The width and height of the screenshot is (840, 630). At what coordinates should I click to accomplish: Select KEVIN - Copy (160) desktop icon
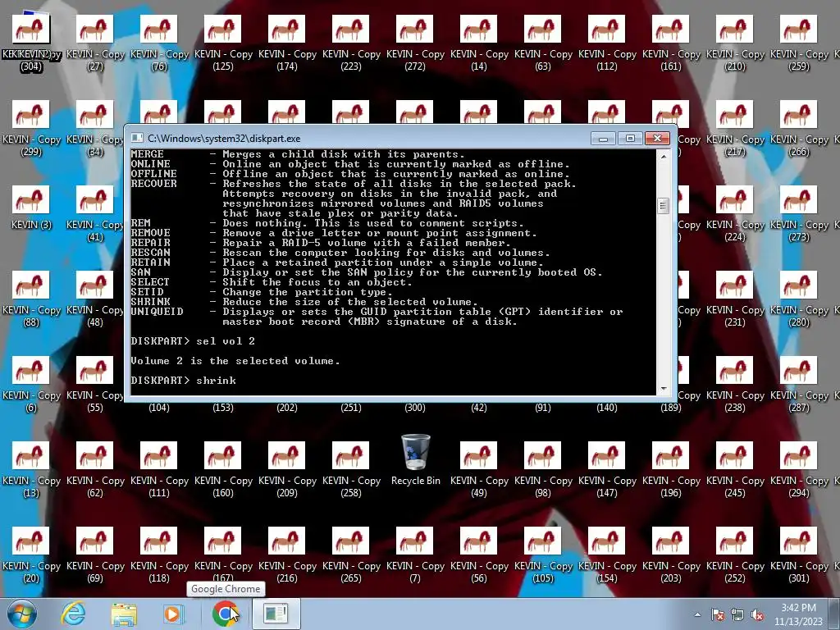[223, 470]
